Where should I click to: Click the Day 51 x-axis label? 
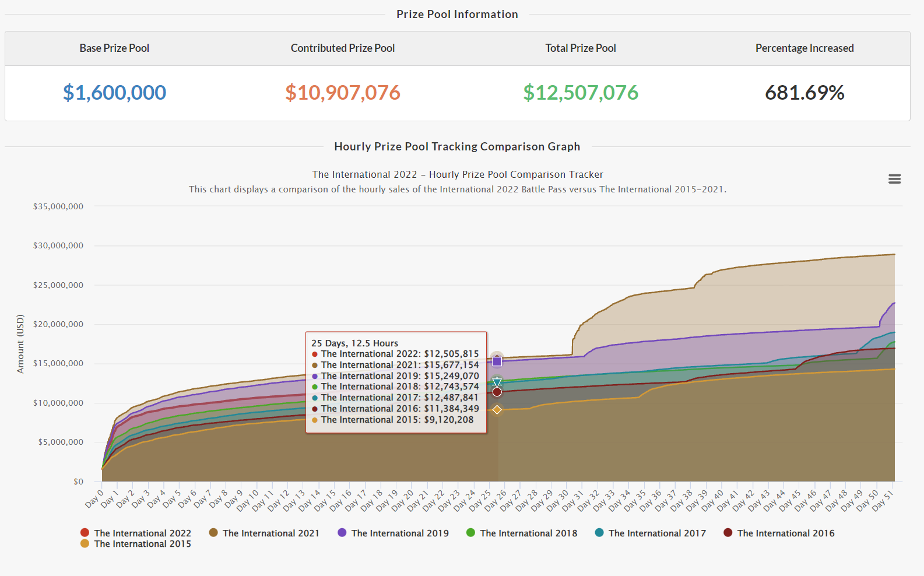[x=883, y=501]
